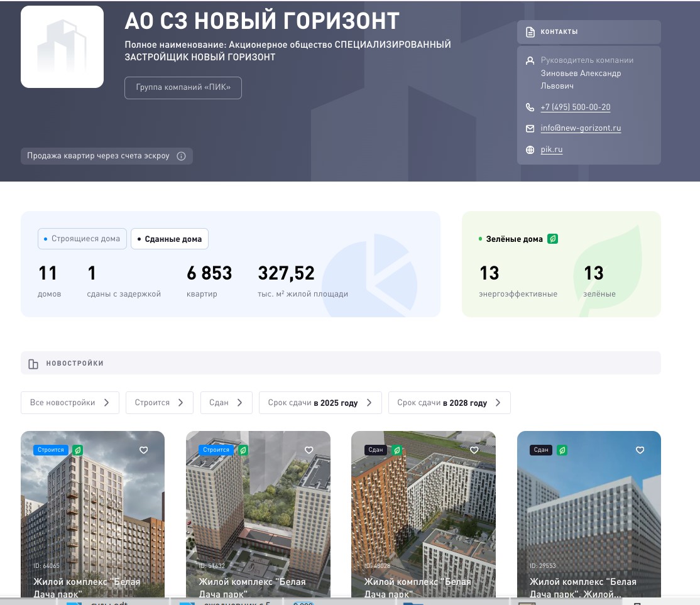Click the envelope email icon
The height and width of the screenshot is (605, 700).
tap(530, 129)
